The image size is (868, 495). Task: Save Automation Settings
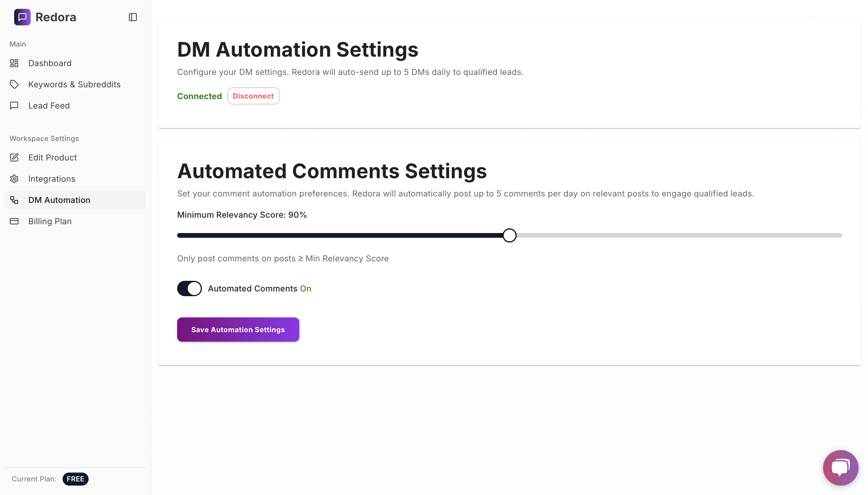(x=238, y=330)
